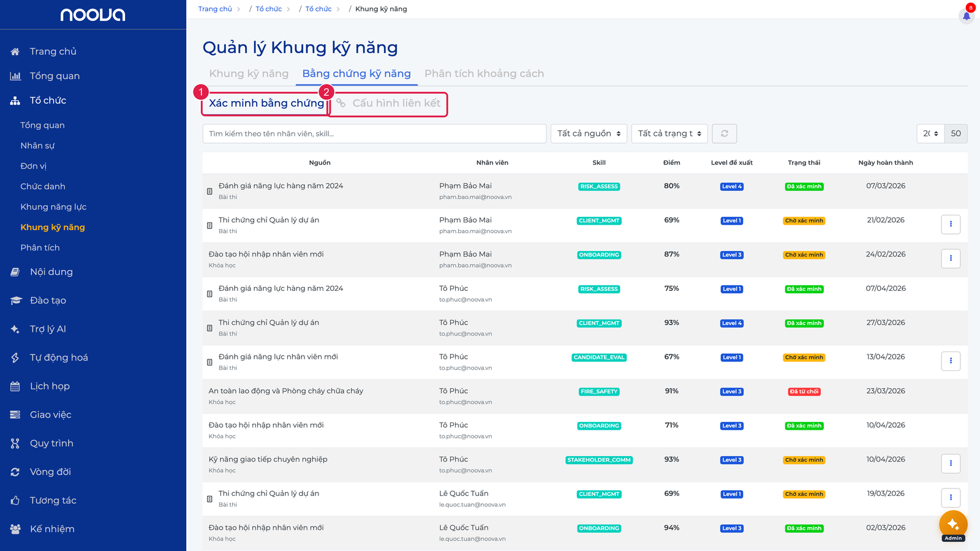Click the Trợ lý AI sparkle icon

(x=15, y=329)
